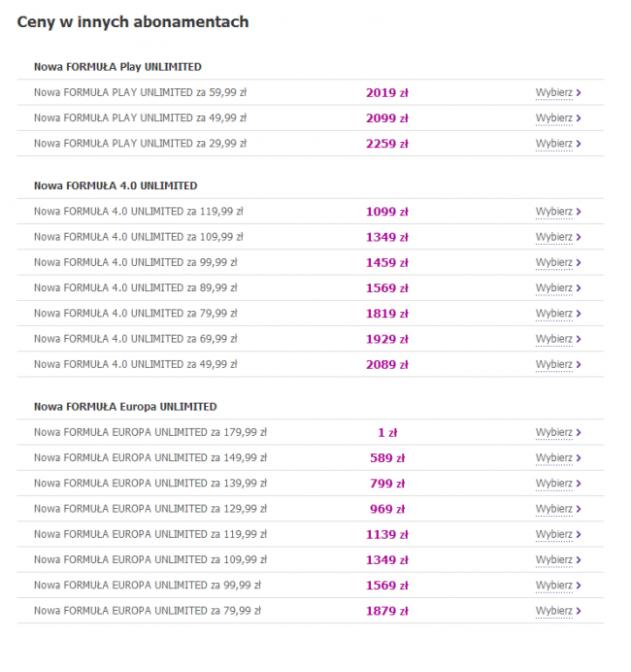Screen dimensions: 631x672
Task: Click Wybierz for 4.0 UNLIMITED za 69,99 zł
Action: tap(558, 339)
